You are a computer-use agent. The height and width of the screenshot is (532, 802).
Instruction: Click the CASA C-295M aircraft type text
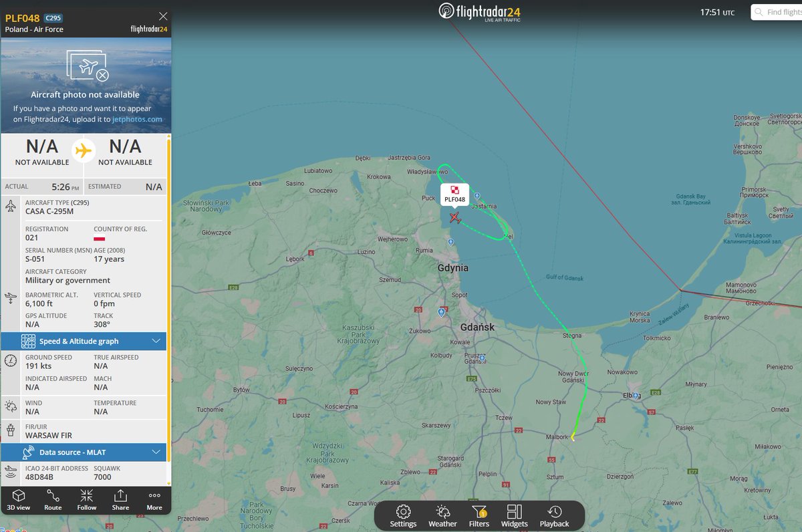pos(49,211)
